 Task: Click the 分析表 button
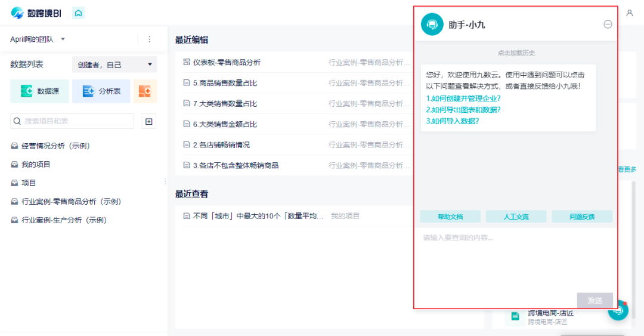(101, 91)
